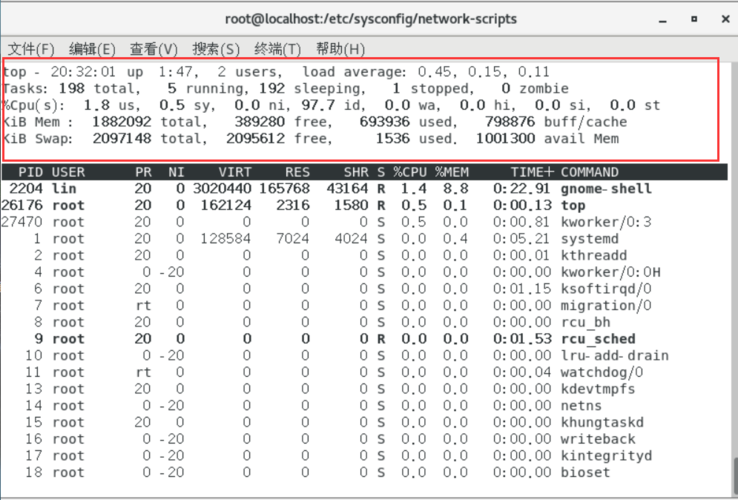
Task: Click the ksoftirqd/0 process name
Action: pyautogui.click(x=606, y=289)
